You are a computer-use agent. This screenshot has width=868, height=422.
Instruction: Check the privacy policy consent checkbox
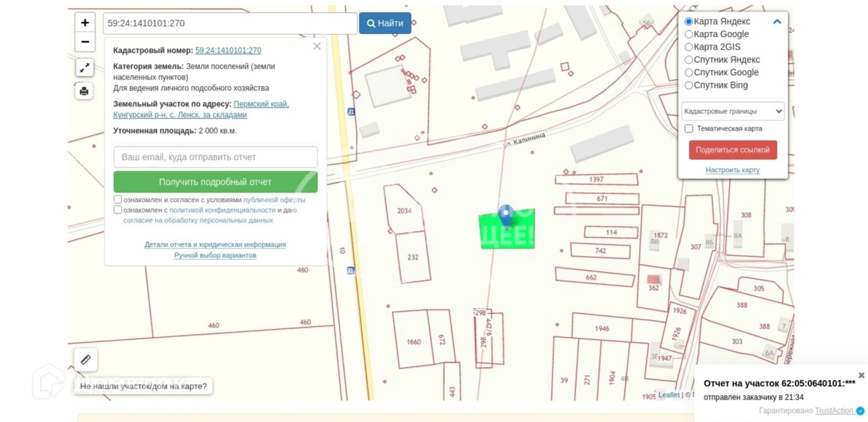118,210
